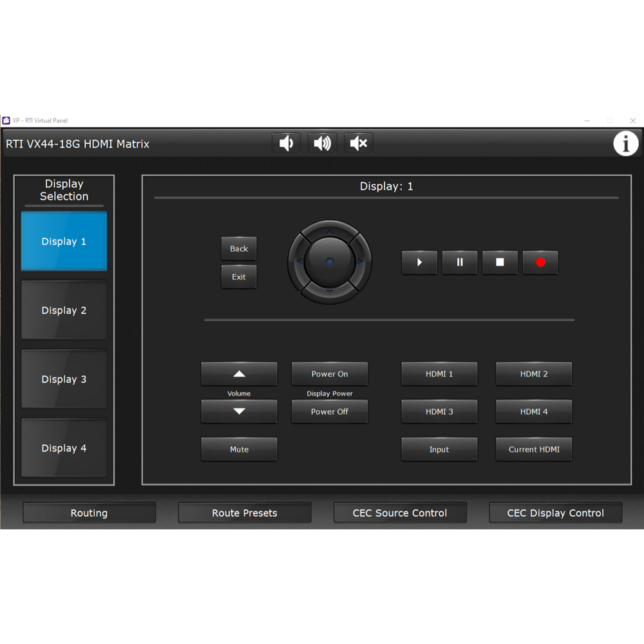Raise volume with the up triangle button

[x=239, y=374]
